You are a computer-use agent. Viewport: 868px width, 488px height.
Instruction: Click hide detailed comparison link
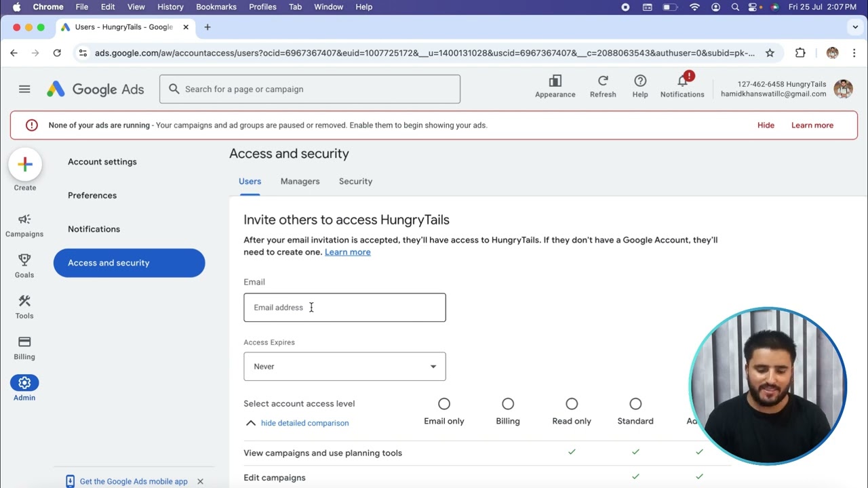304,423
